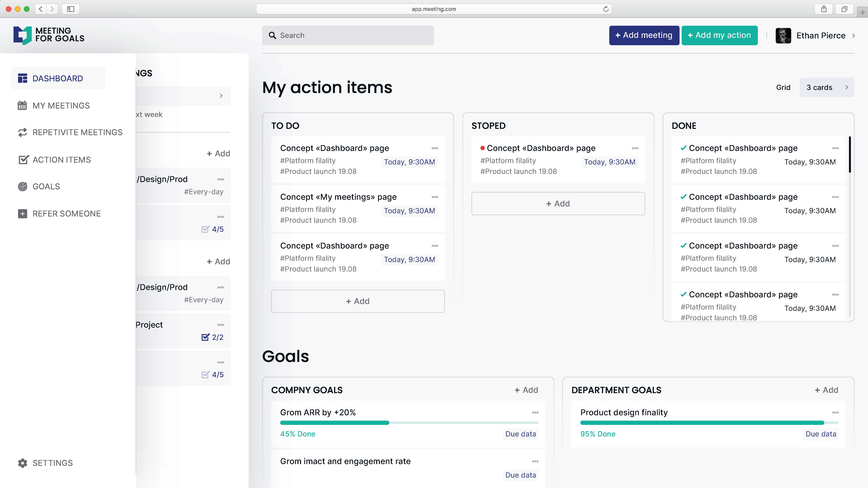Image resolution: width=868 pixels, height=488 pixels.
Task: Click lower Add in meetings panel
Action: (218, 262)
